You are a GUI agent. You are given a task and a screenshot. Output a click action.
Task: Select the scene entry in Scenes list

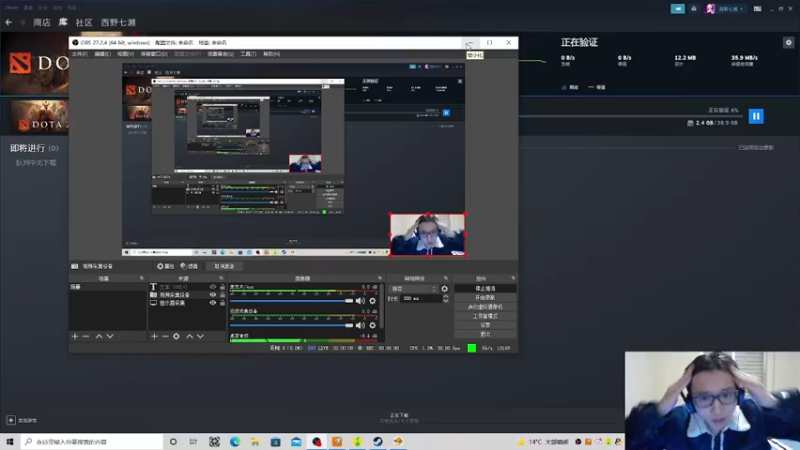pos(108,287)
